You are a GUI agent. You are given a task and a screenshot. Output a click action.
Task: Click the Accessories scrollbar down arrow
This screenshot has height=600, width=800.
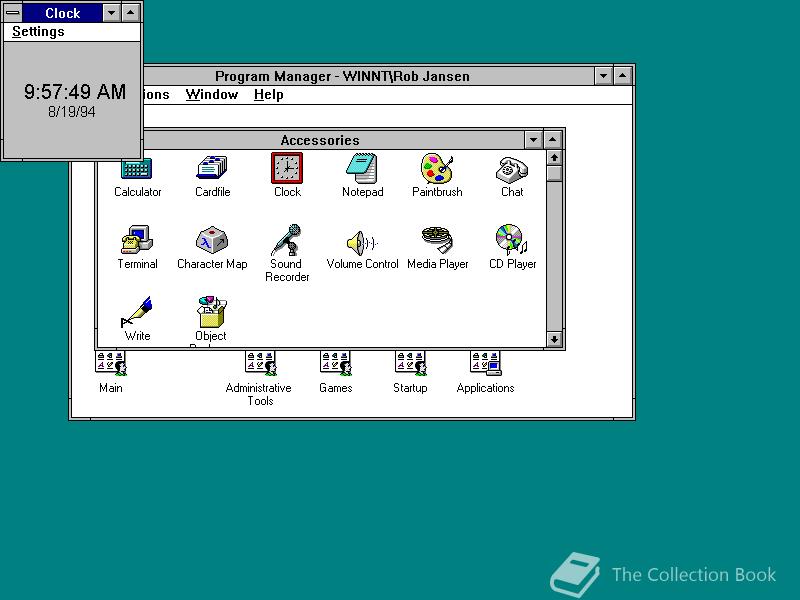click(554, 339)
